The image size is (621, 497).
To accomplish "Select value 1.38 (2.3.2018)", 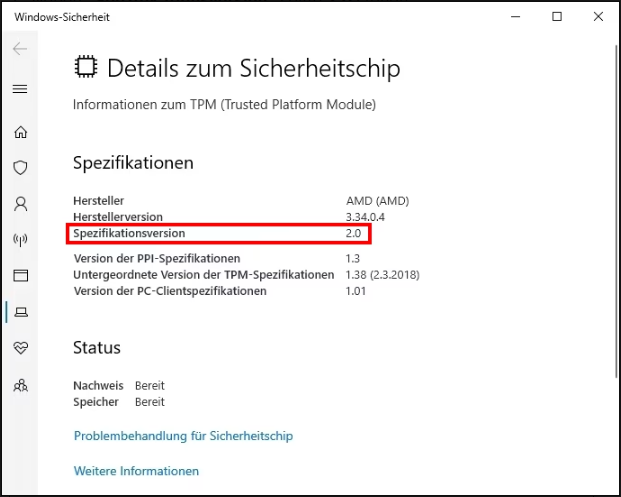I will [383, 275].
